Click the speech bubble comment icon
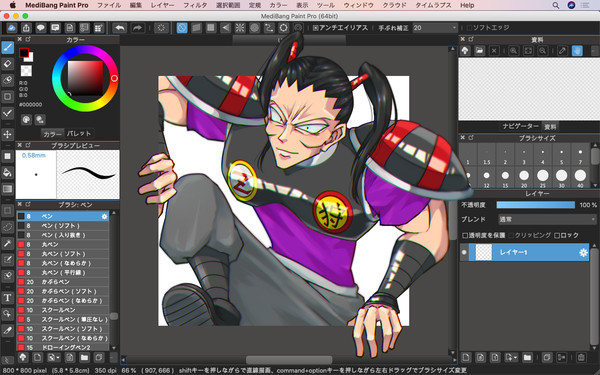Image resolution: width=600 pixels, height=375 pixels. [x=41, y=28]
